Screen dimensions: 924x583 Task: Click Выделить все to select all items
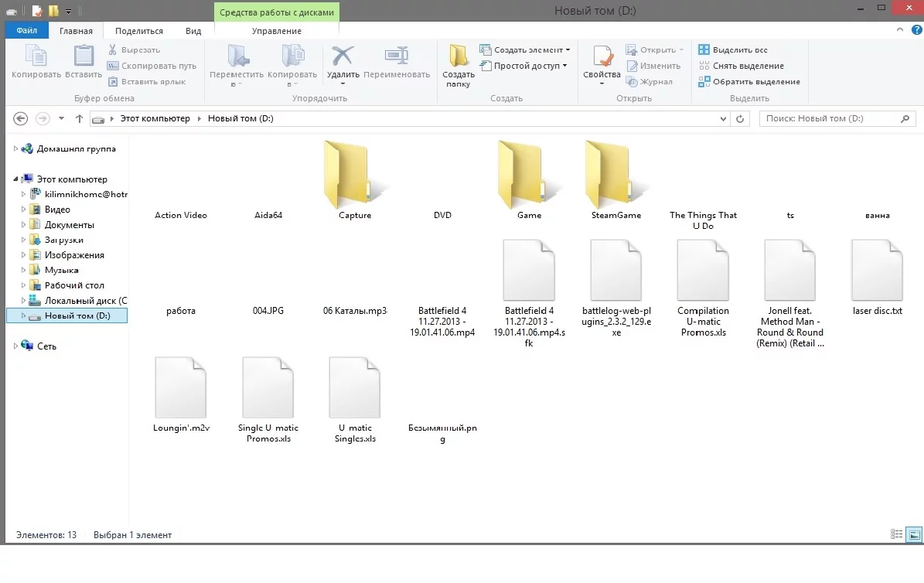pyautogui.click(x=735, y=49)
